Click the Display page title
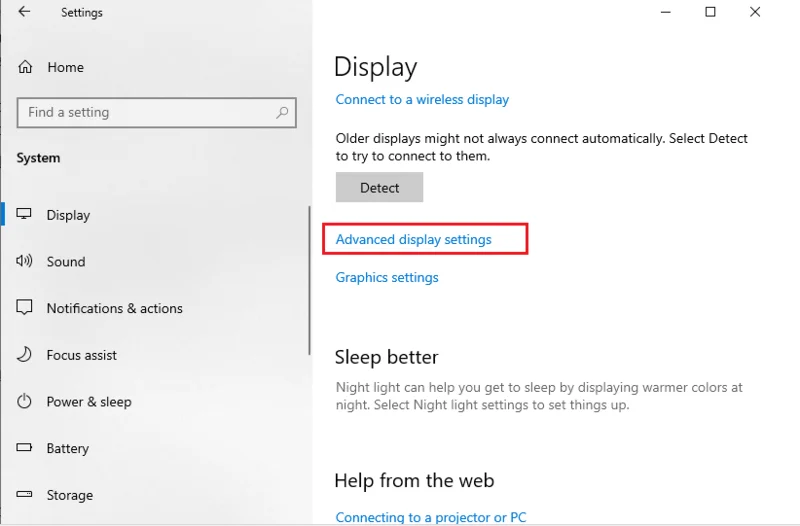Screen dimensions: 800x526 pos(376,67)
